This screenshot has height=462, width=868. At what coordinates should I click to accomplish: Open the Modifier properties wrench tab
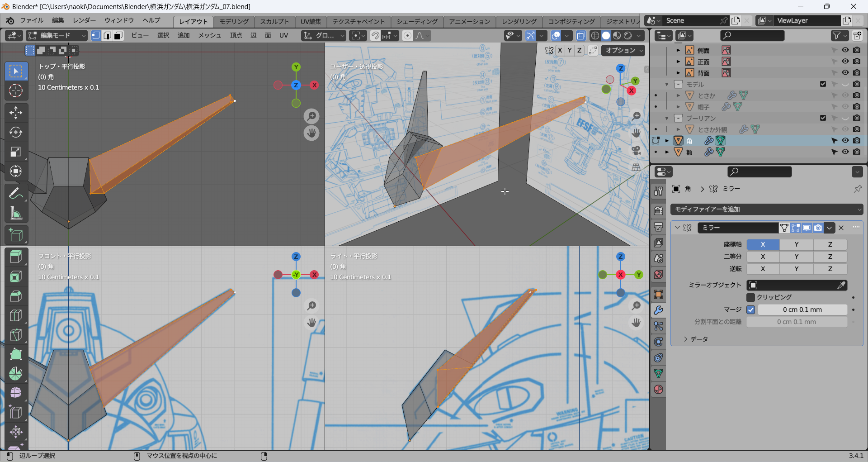tap(658, 310)
